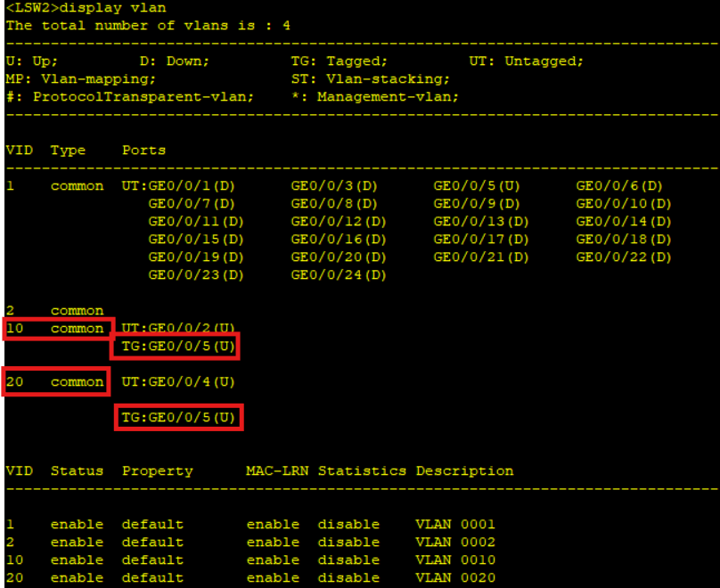Click port GE0/0/9(D)
Screen dimensions: 720x588
point(477,204)
